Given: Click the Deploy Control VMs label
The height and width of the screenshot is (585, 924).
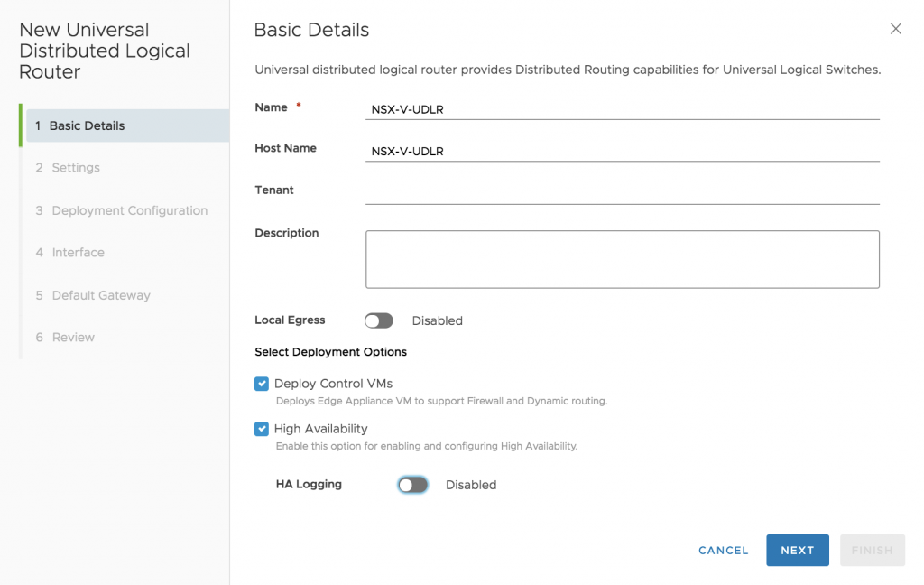Looking at the screenshot, I should coord(334,384).
